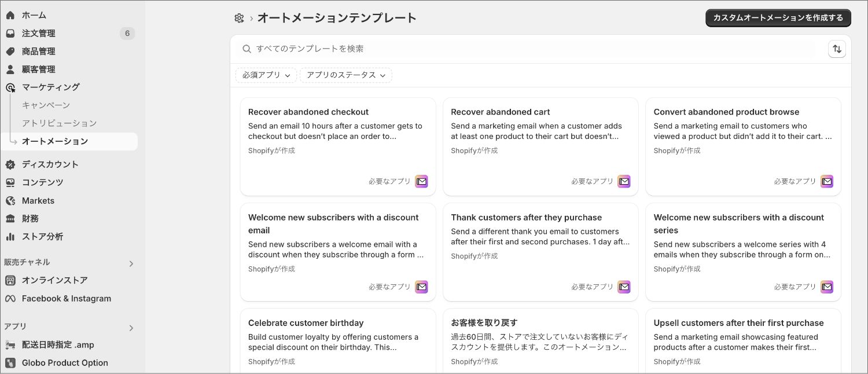
Task: Click the customers person icon beside 顧客管理
Action: coord(10,69)
